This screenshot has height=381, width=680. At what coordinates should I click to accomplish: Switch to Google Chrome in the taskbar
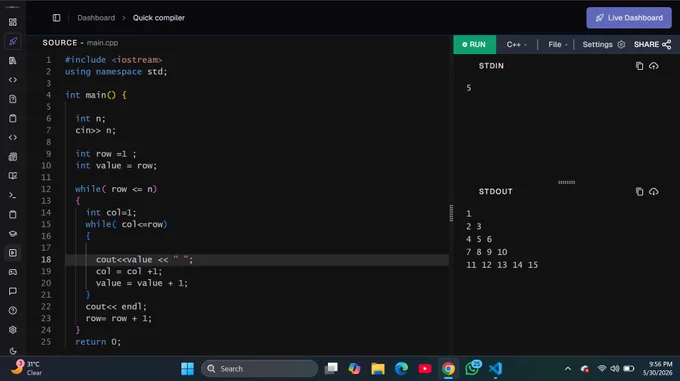click(448, 369)
